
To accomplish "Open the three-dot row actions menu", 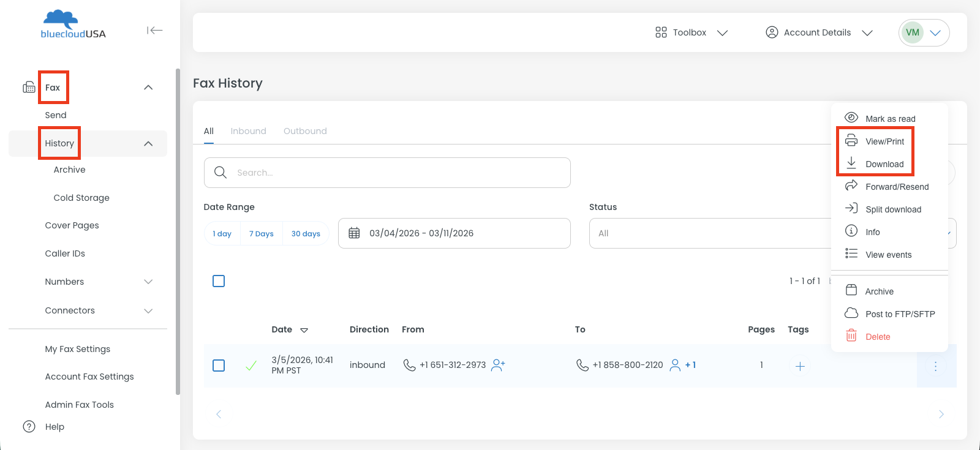I will [935, 366].
